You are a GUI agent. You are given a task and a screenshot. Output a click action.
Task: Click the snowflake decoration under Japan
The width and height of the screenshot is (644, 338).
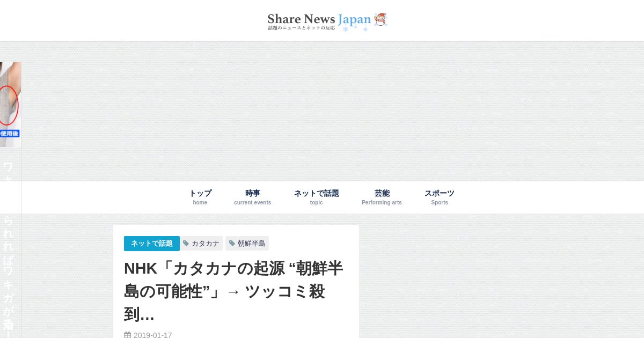pos(346,29)
